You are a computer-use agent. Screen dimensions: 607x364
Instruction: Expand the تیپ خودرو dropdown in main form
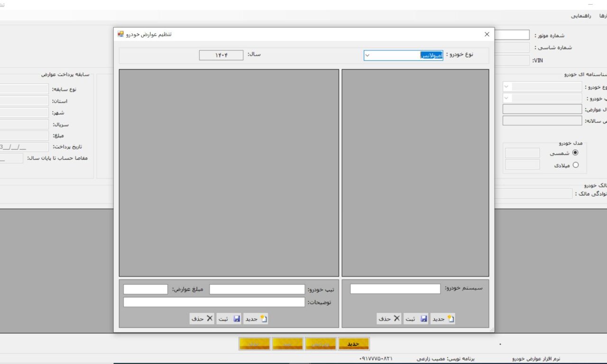[507, 98]
